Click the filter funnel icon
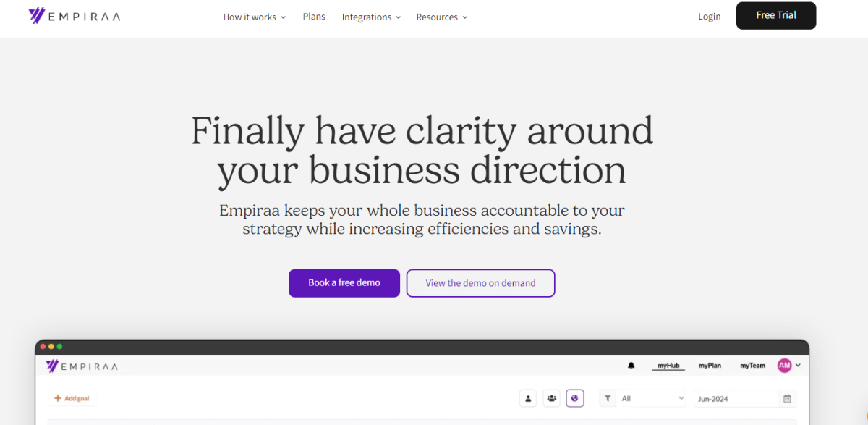Viewport: 868px width, 425px height. tap(608, 398)
